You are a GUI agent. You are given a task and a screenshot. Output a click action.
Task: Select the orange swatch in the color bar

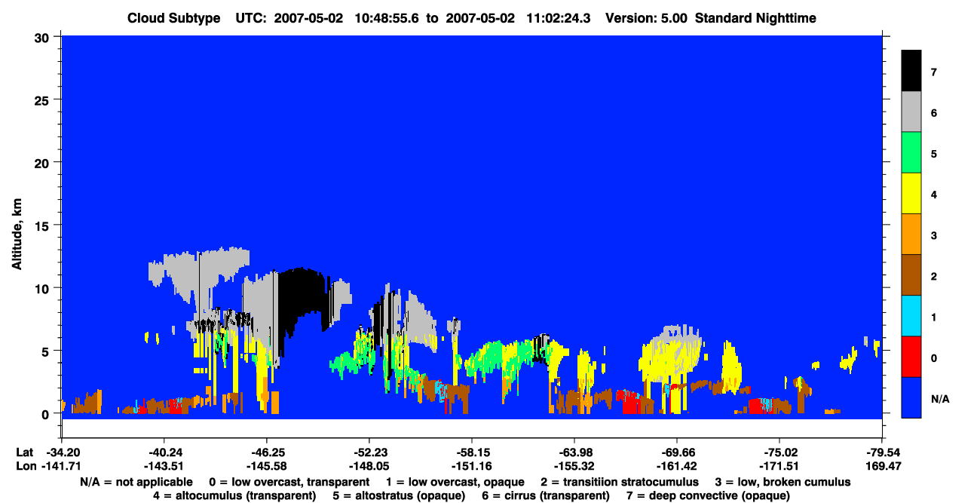pyautogui.click(x=911, y=235)
